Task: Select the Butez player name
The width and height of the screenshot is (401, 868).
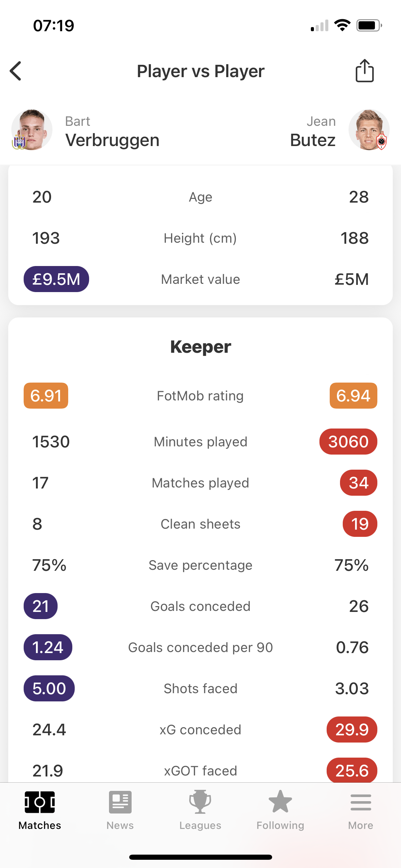Action: click(x=313, y=140)
